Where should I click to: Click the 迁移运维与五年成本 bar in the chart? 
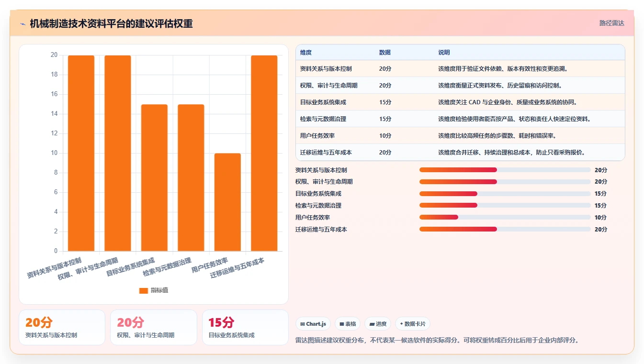(x=264, y=153)
